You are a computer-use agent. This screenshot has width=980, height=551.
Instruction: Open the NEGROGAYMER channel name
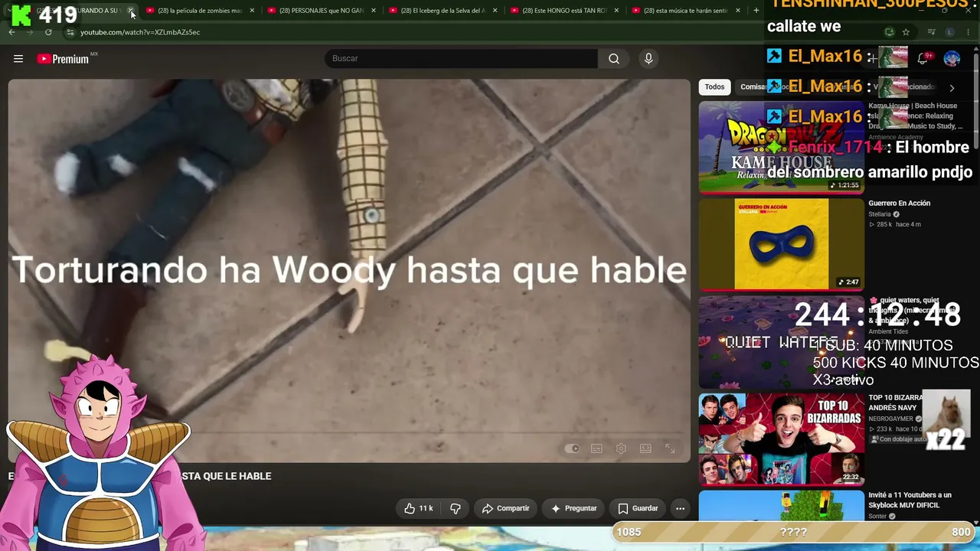tap(890, 419)
